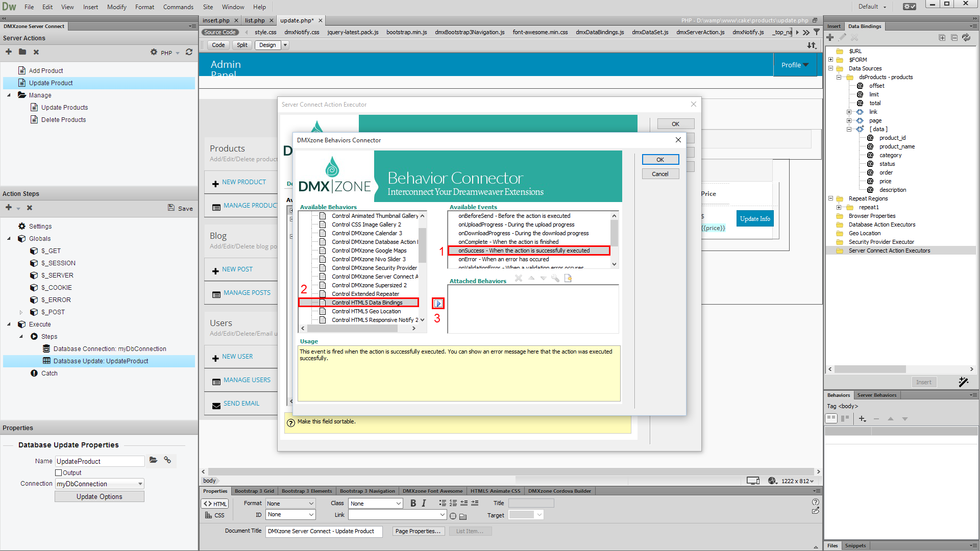Switch to the list.php document tab
Screen dimensions: 980x551
coord(255,20)
